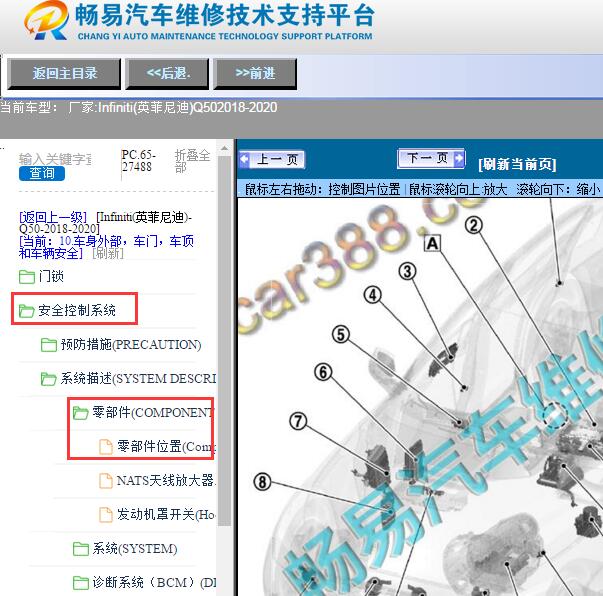The image size is (603, 596).
Task: Click callout number 7 on diagram
Action: 298,421
